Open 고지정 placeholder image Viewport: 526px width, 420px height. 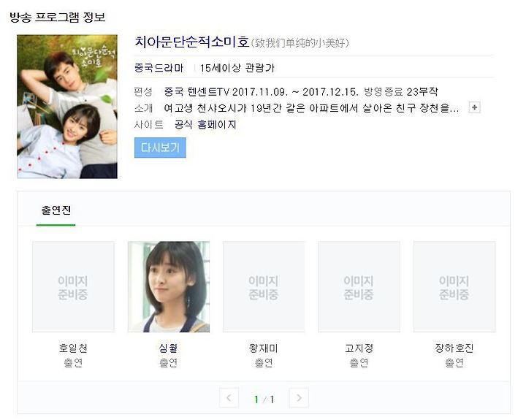[x=359, y=287]
